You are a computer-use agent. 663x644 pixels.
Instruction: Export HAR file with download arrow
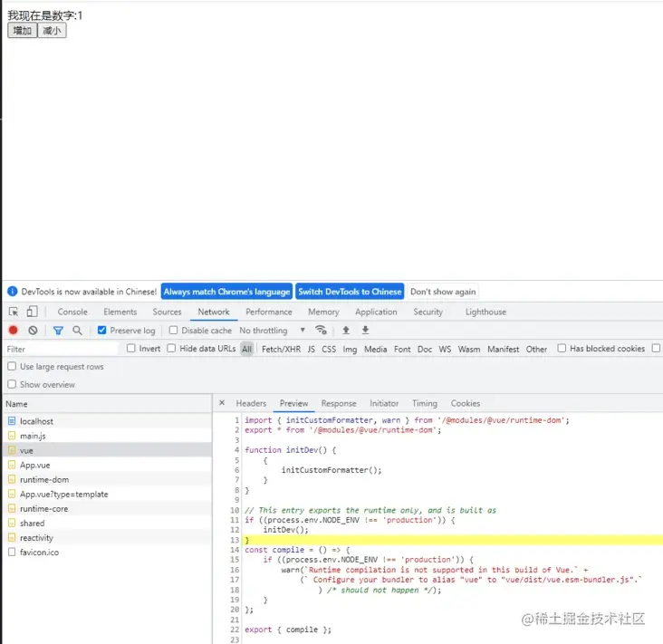click(x=366, y=331)
